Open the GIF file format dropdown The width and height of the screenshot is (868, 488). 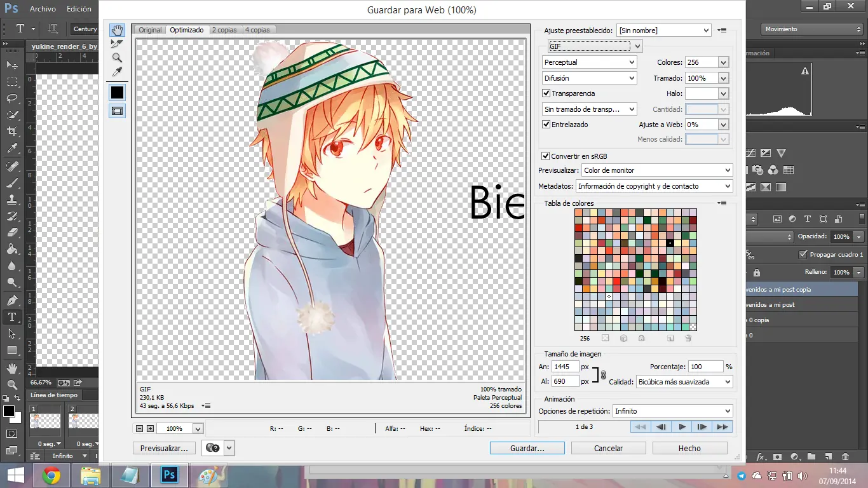[595, 46]
